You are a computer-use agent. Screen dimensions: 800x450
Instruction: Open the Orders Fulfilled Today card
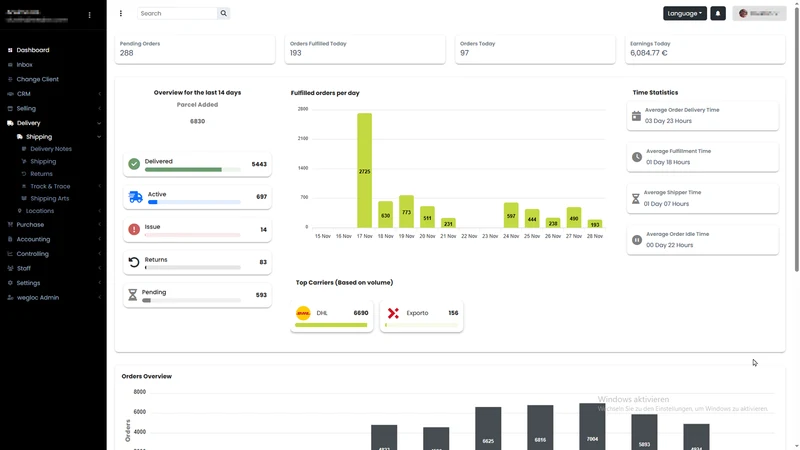point(365,49)
